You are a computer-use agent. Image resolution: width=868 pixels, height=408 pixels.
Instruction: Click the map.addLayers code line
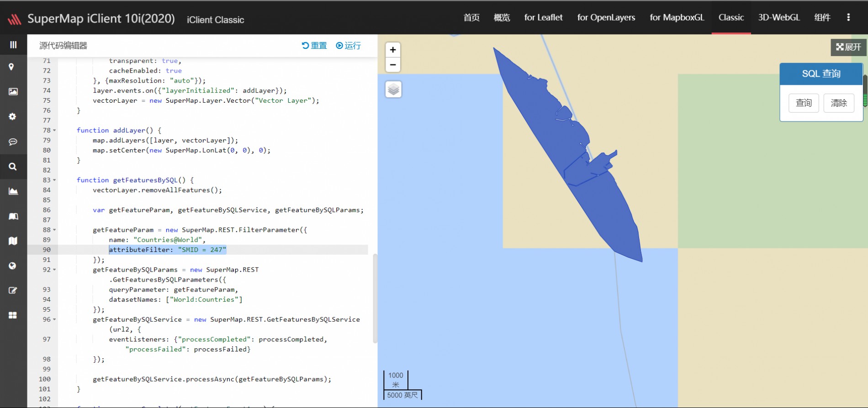(165, 140)
